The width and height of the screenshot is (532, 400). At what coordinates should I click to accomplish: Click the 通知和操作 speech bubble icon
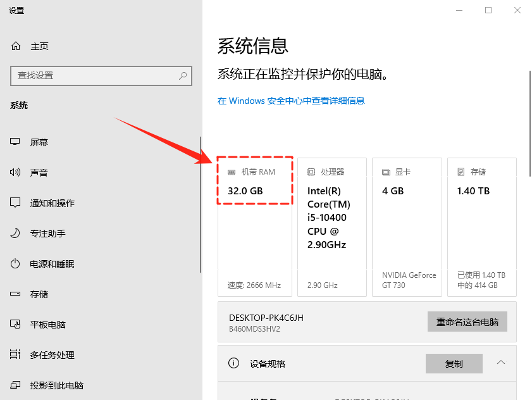pos(15,203)
